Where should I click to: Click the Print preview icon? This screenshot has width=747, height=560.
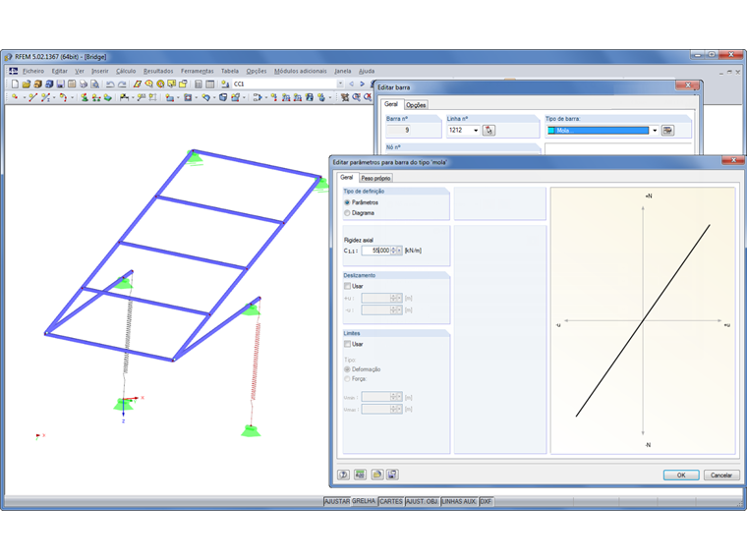[94, 84]
